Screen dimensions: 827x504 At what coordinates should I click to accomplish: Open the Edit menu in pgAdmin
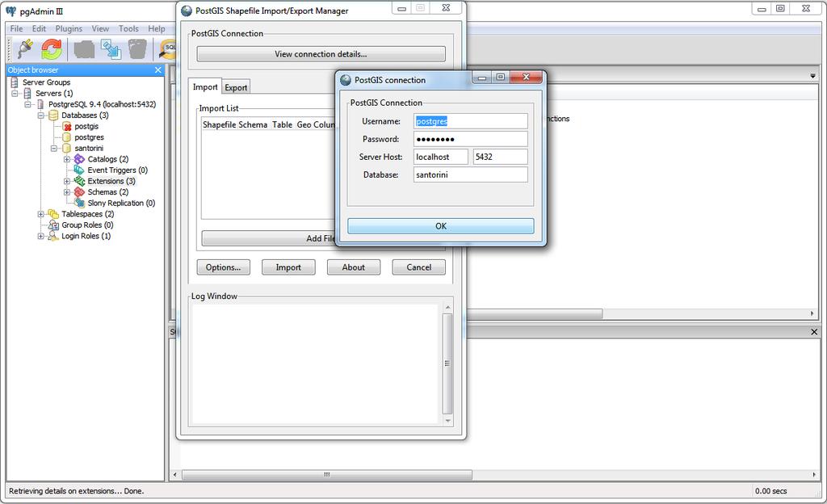pyautogui.click(x=39, y=28)
